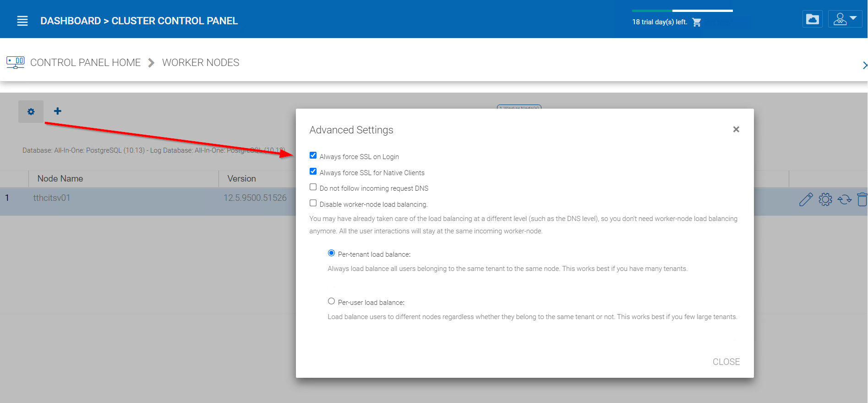Click the Advanced Settings dialog title
Viewport: 868px width, 403px height.
tap(351, 130)
